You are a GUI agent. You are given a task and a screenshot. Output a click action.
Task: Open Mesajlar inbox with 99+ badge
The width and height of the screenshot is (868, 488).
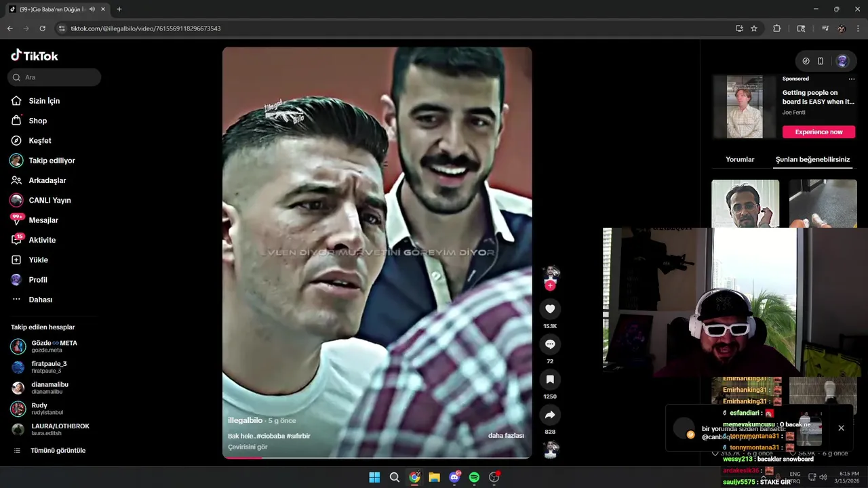click(43, 220)
